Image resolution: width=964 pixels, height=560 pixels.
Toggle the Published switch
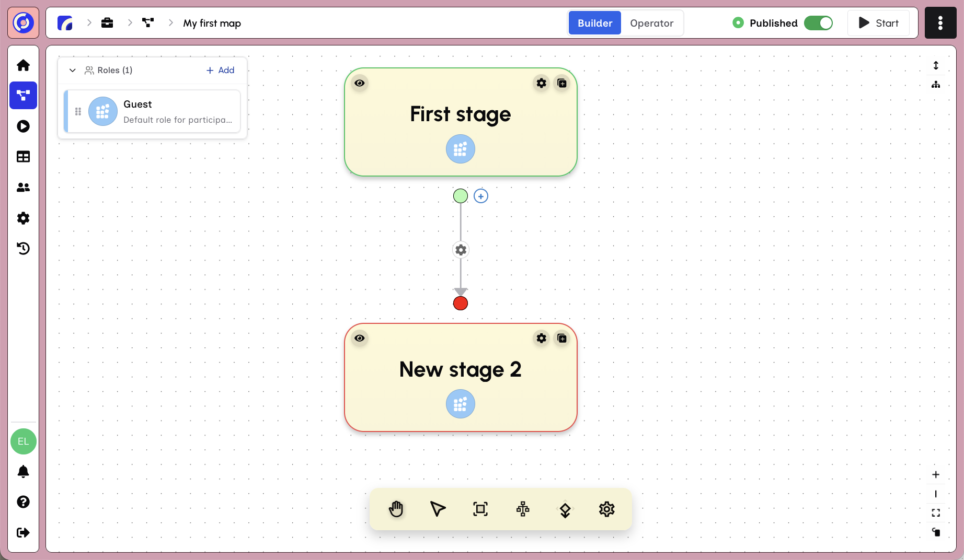tap(818, 23)
